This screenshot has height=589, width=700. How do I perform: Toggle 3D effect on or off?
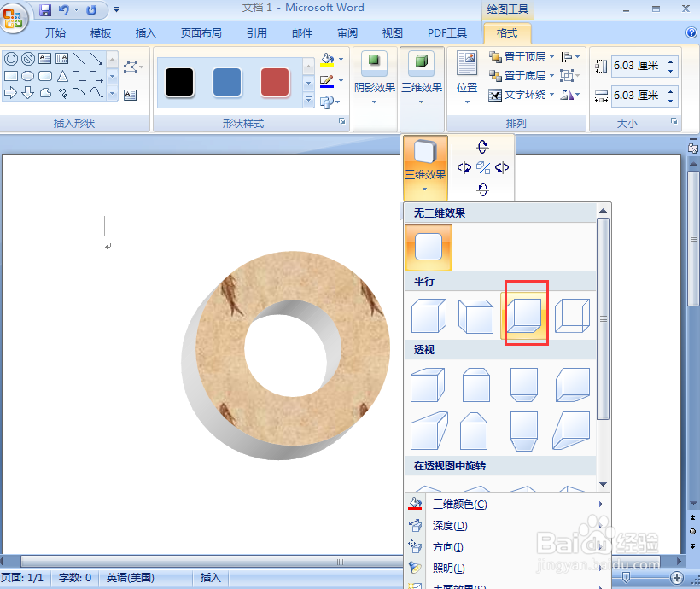pyautogui.click(x=483, y=168)
